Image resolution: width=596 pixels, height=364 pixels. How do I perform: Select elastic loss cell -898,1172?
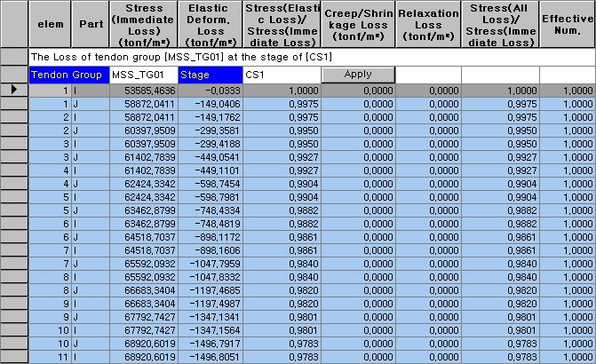[x=211, y=237]
